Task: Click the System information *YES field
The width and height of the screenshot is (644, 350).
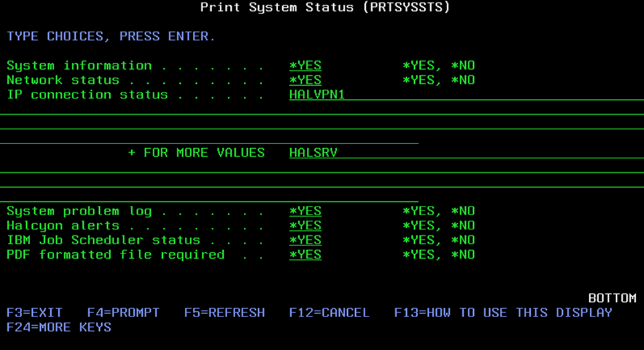Action: tap(305, 66)
